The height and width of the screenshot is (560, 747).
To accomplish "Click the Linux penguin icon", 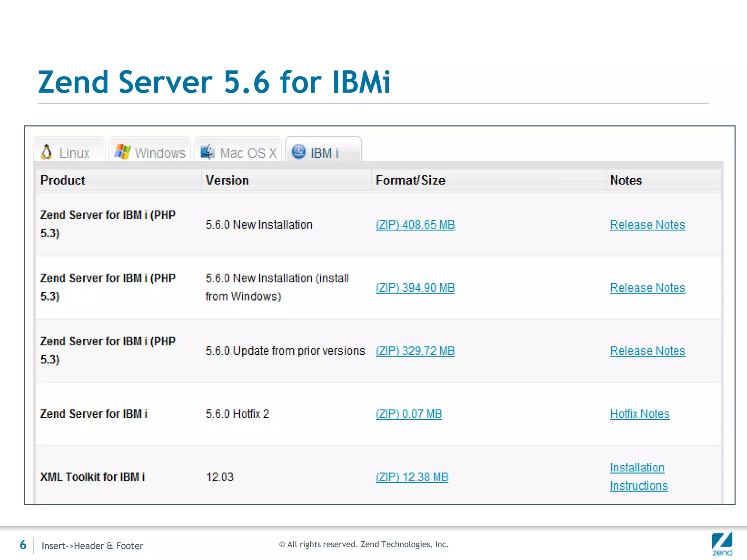I will pyautogui.click(x=46, y=152).
